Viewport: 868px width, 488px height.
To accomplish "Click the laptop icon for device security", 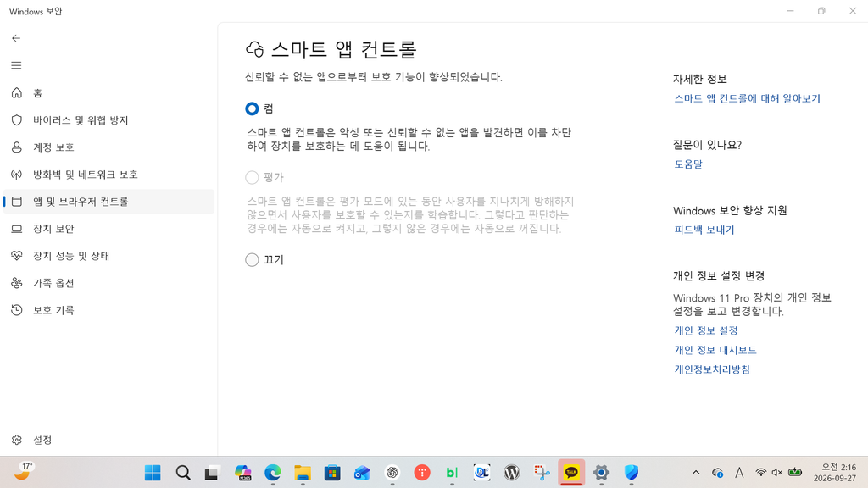I will pos(17,229).
